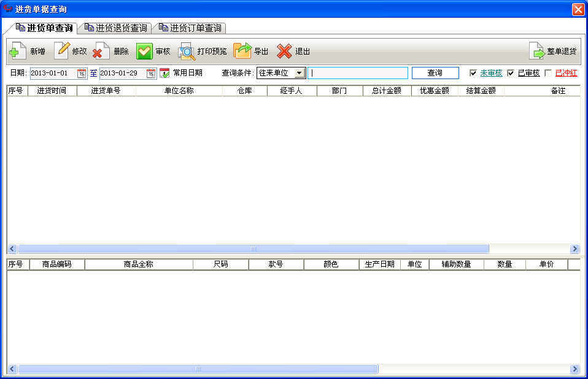This screenshot has height=379, width=588.
Task: Open the 往来单位 query condition dropdown
Action: (300, 73)
